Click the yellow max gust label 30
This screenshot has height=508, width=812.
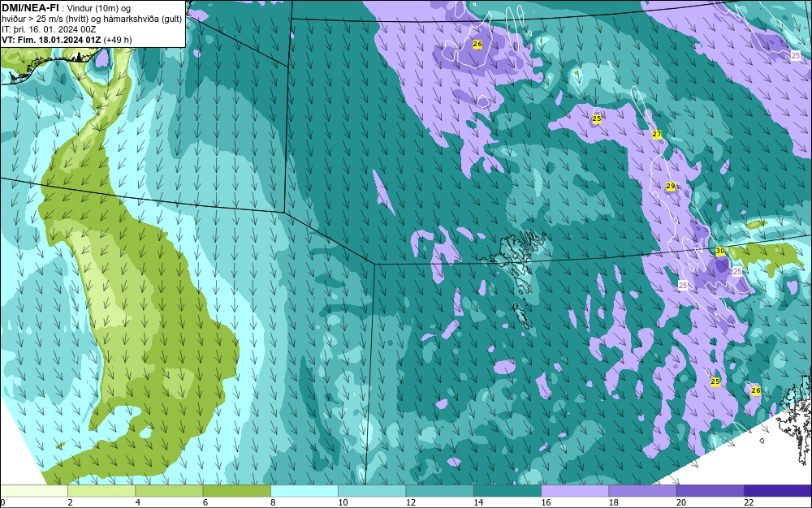[719, 252]
